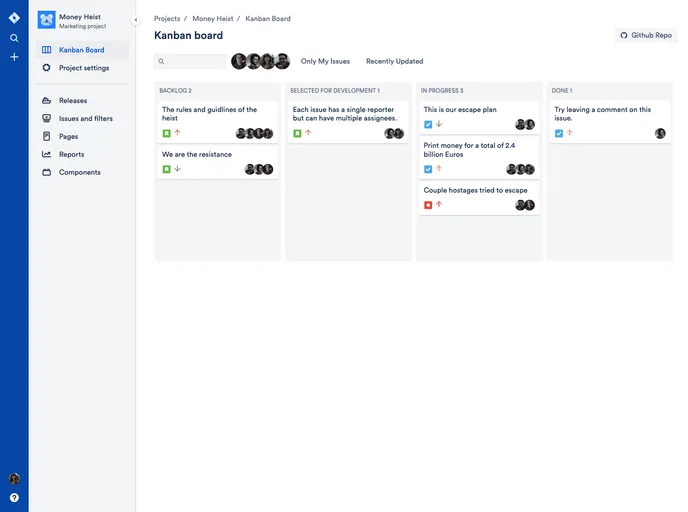Image resolution: width=688 pixels, height=512 pixels.
Task: Click the IN PROGRESS 3 column header
Action: pos(442,90)
